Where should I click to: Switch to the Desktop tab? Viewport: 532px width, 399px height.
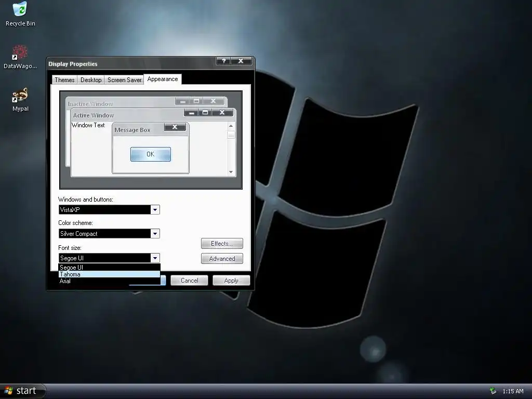coord(91,79)
